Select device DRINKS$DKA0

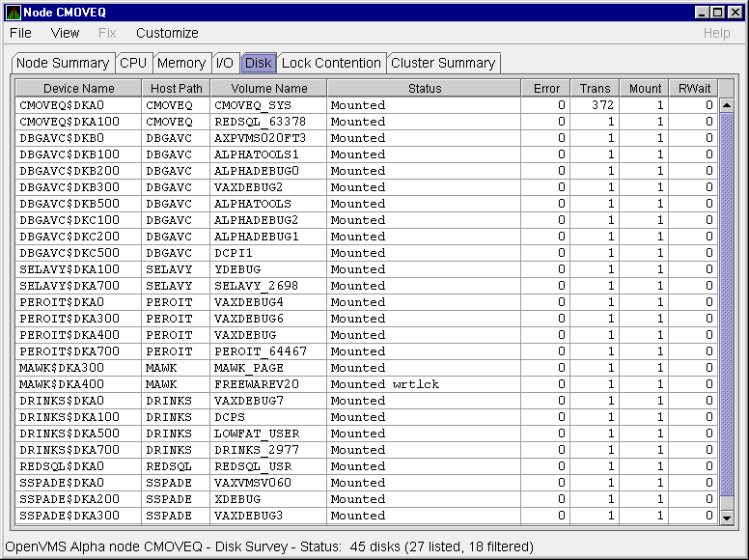pos(62,401)
